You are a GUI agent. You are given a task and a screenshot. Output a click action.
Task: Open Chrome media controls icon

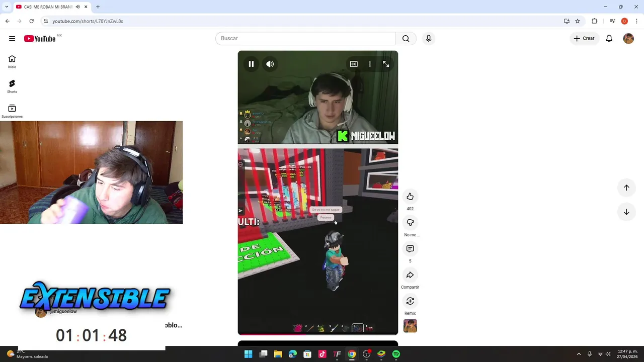point(612,21)
